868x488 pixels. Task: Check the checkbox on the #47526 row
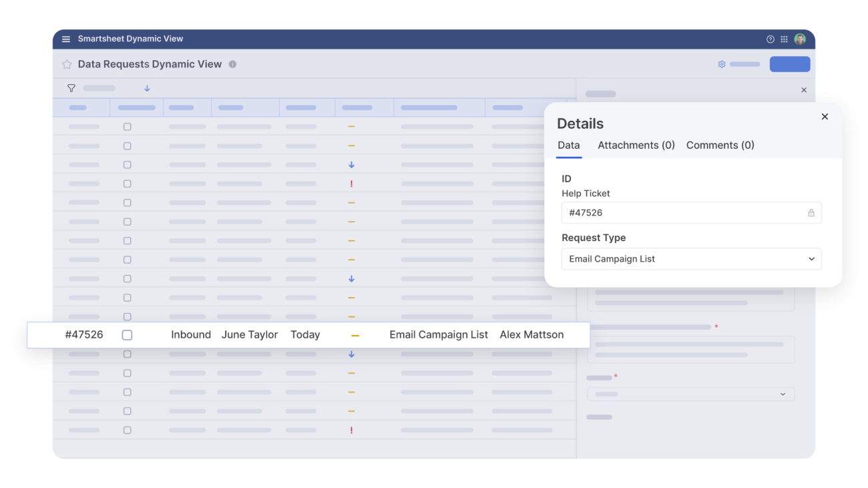pos(127,335)
